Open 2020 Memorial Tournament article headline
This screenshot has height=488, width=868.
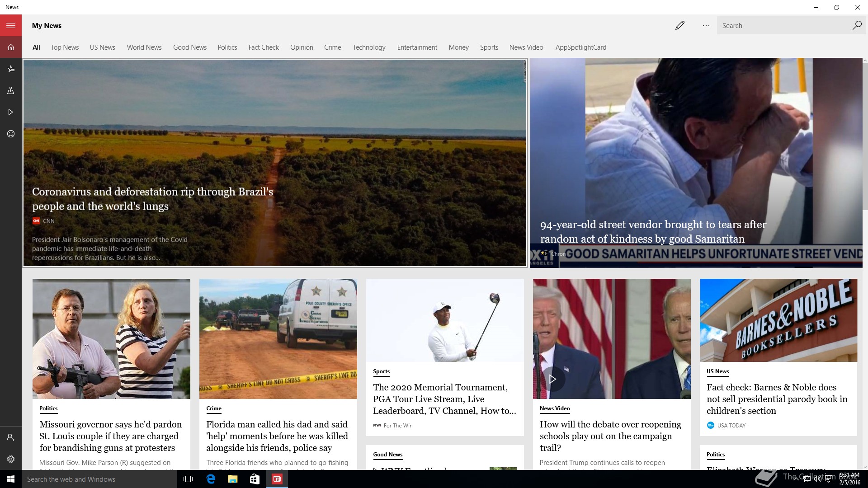445,399
